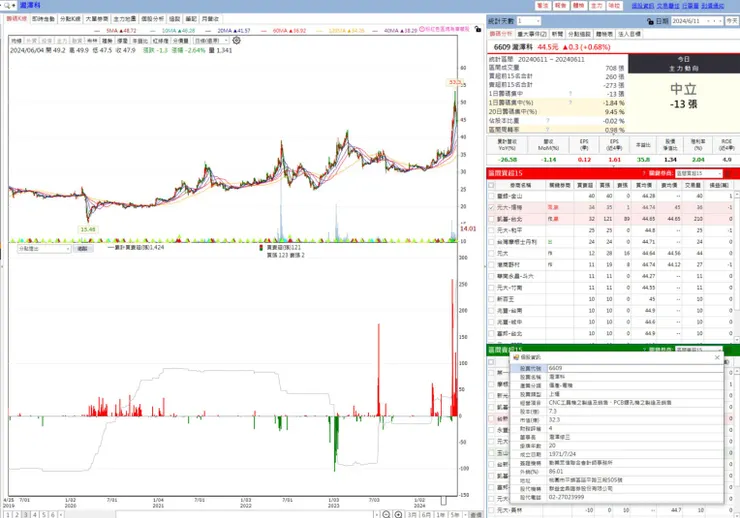Image resolution: width=740 pixels, height=518 pixels.
Task: Switch to the 月營收 tab
Action: click(x=210, y=19)
